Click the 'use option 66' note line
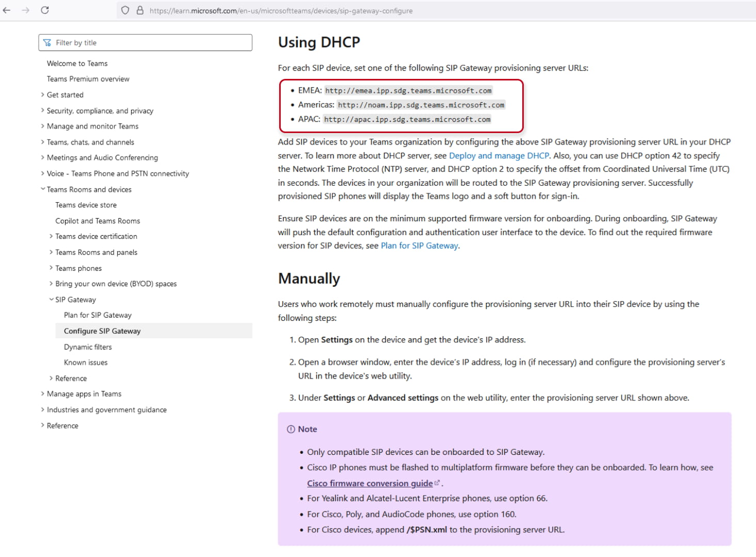756x557 pixels. pos(427,499)
